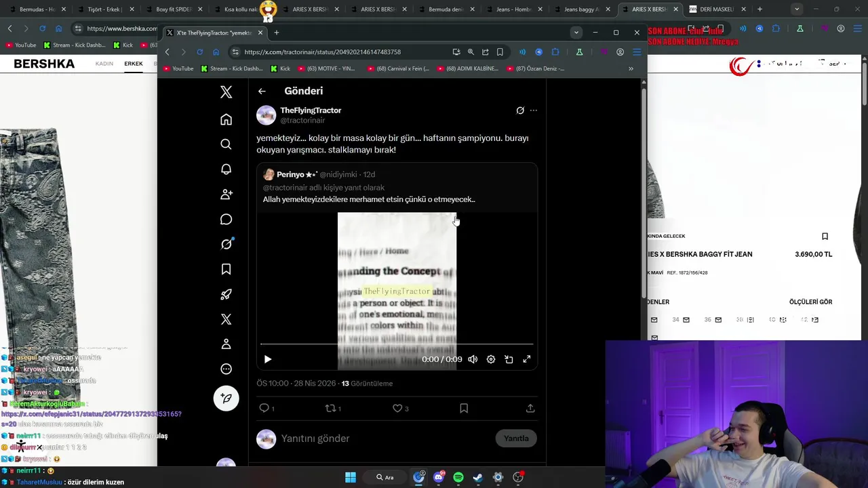Play the embedded video
Viewport: 868px width, 488px height.
coord(268,359)
